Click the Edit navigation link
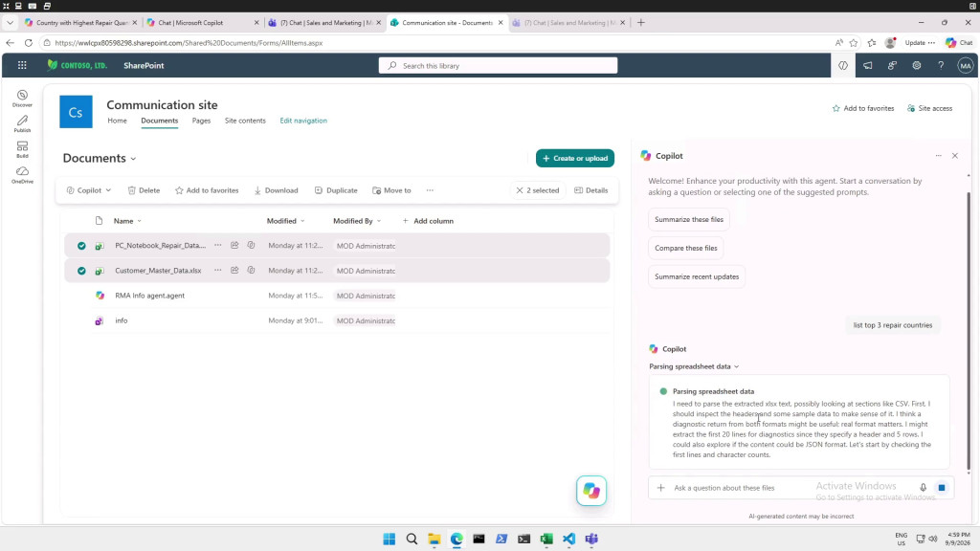980x551 pixels. 303,121
